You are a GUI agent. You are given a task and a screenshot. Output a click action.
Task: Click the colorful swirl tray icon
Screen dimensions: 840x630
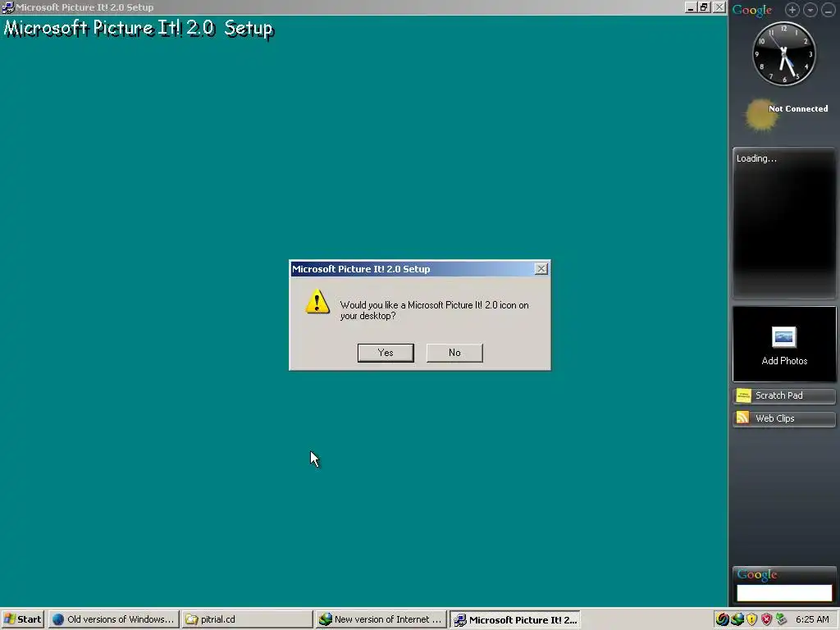pos(722,619)
